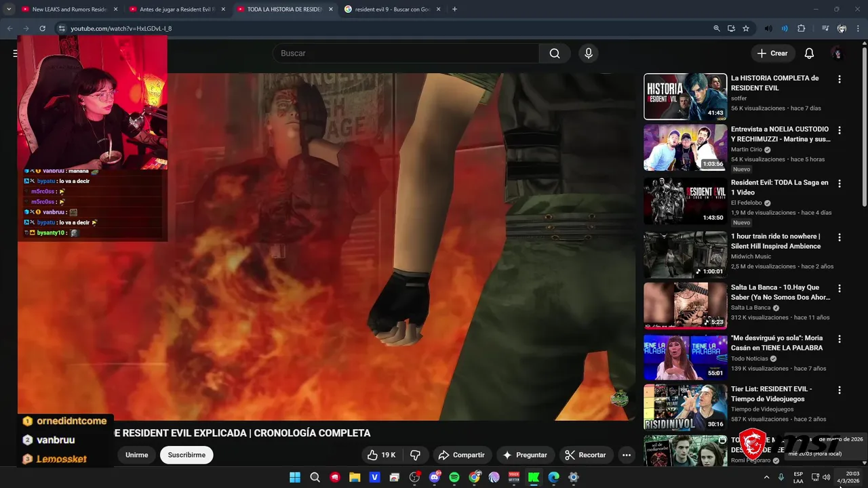Open Entrevista a NOELIA CUSTODIO video

685,147
